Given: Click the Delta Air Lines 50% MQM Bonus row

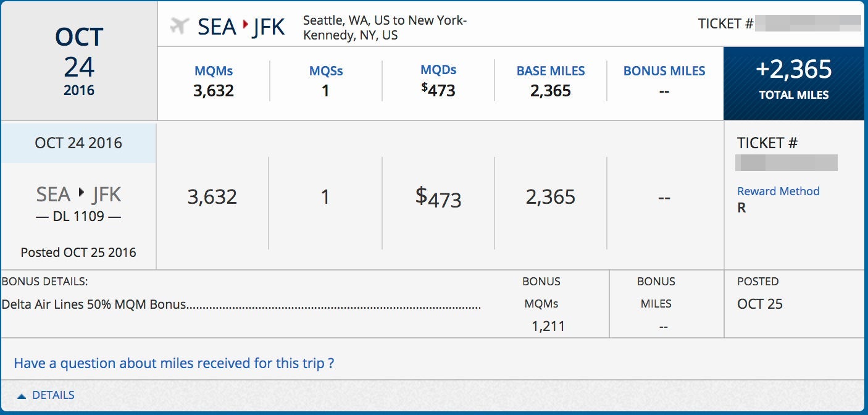Looking at the screenshot, I should click(241, 304).
